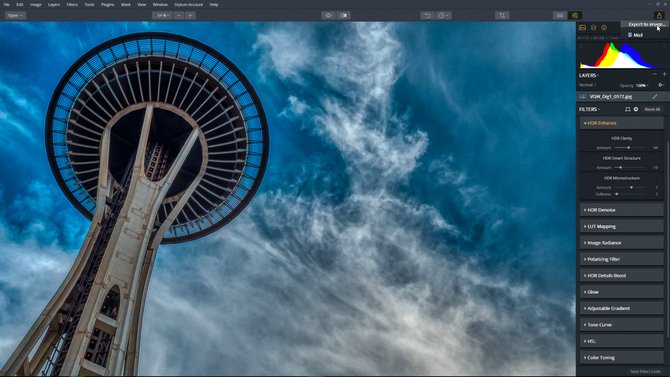
Task: Remove layer with minus icon
Action: coord(655,74)
